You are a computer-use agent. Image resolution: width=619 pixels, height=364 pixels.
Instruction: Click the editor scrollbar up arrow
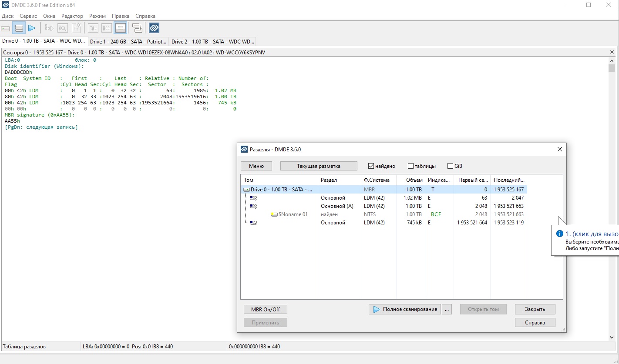[612, 60]
